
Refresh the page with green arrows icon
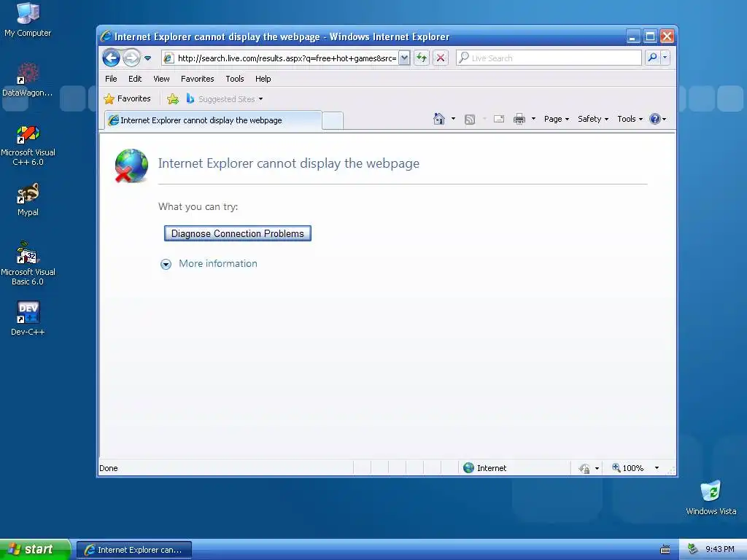click(x=422, y=58)
